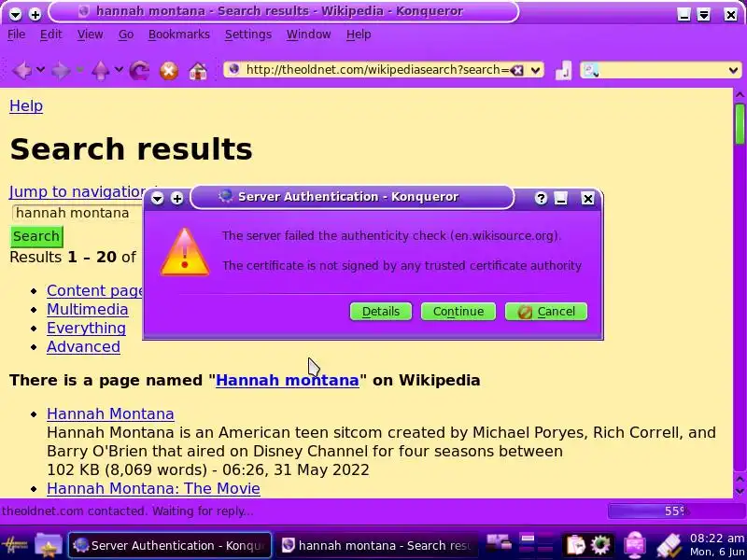The height and width of the screenshot is (560, 747).
Task: Reload the current page
Action: (139, 71)
